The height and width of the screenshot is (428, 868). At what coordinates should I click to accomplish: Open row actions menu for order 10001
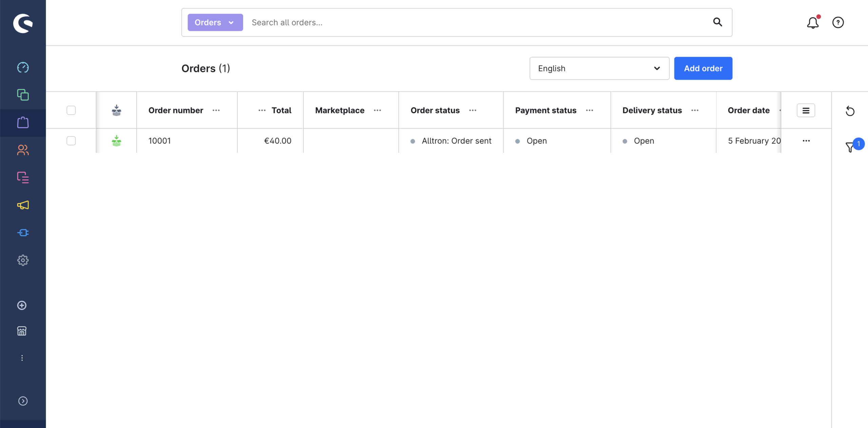coord(806,141)
